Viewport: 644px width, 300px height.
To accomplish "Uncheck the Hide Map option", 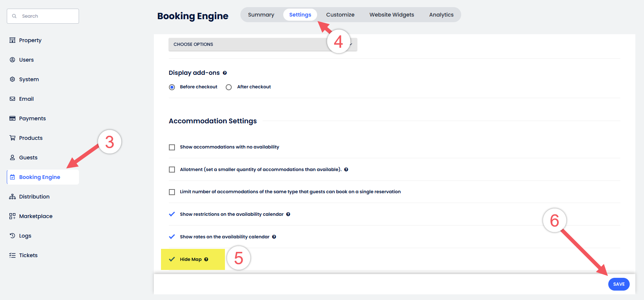I will 172,259.
